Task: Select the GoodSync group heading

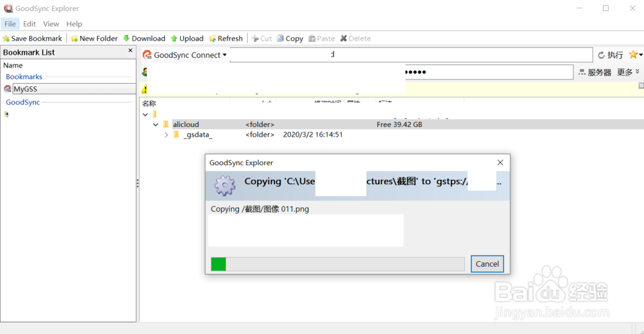Action: 23,102
